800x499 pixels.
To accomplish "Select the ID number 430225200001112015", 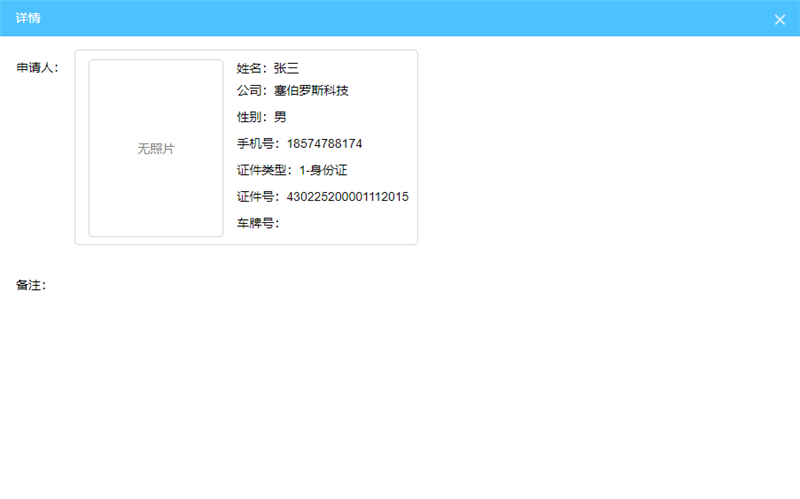I will tap(347, 197).
